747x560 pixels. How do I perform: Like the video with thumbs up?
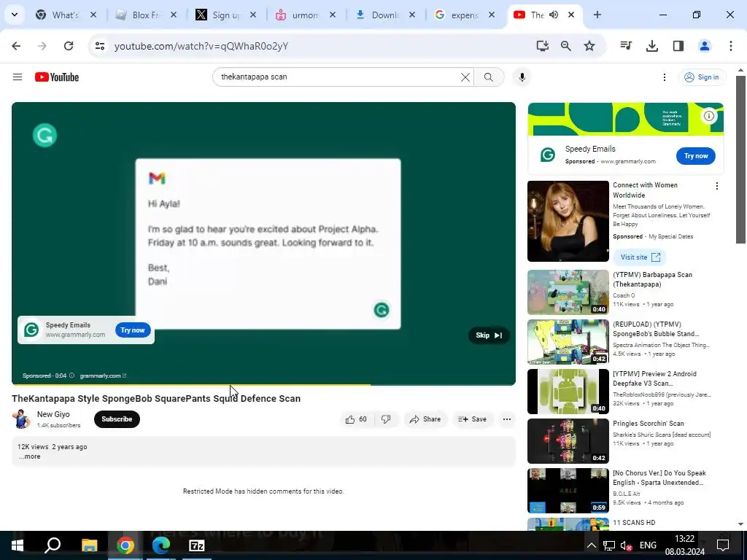pyautogui.click(x=356, y=419)
